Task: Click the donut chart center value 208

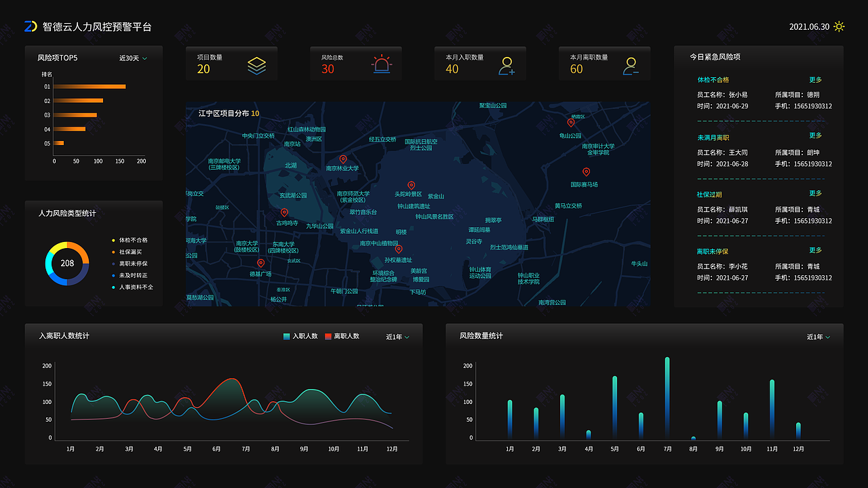Action: pyautogui.click(x=67, y=263)
